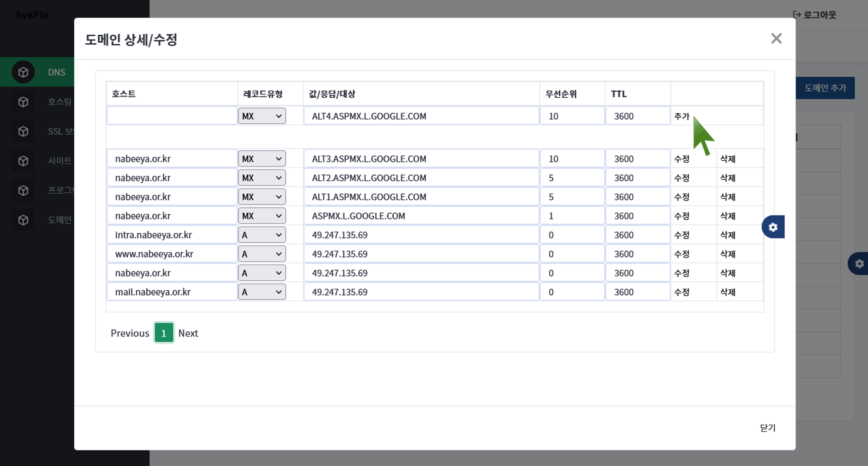Click the 로그아웃 logout icon

pos(797,15)
